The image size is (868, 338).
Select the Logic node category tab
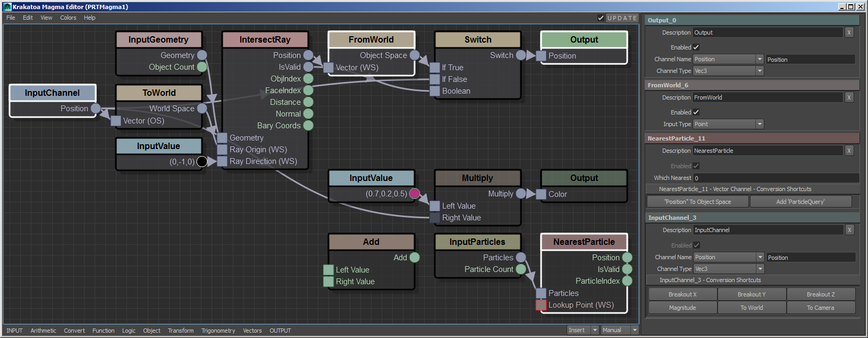(129, 331)
